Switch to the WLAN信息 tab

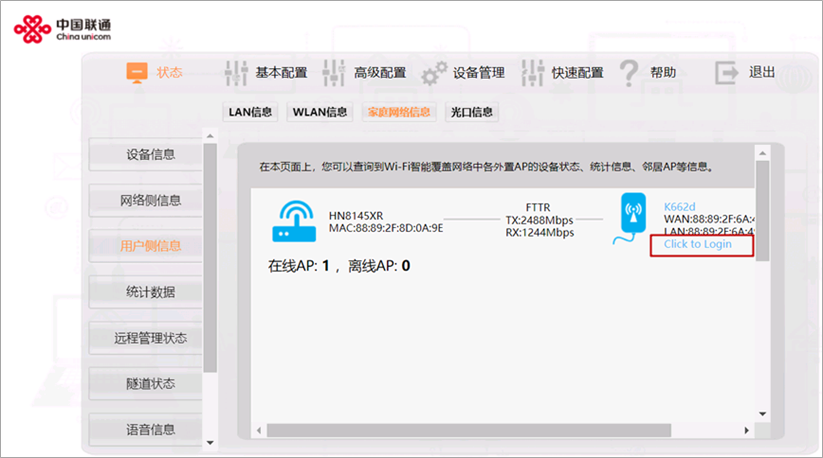pyautogui.click(x=320, y=112)
